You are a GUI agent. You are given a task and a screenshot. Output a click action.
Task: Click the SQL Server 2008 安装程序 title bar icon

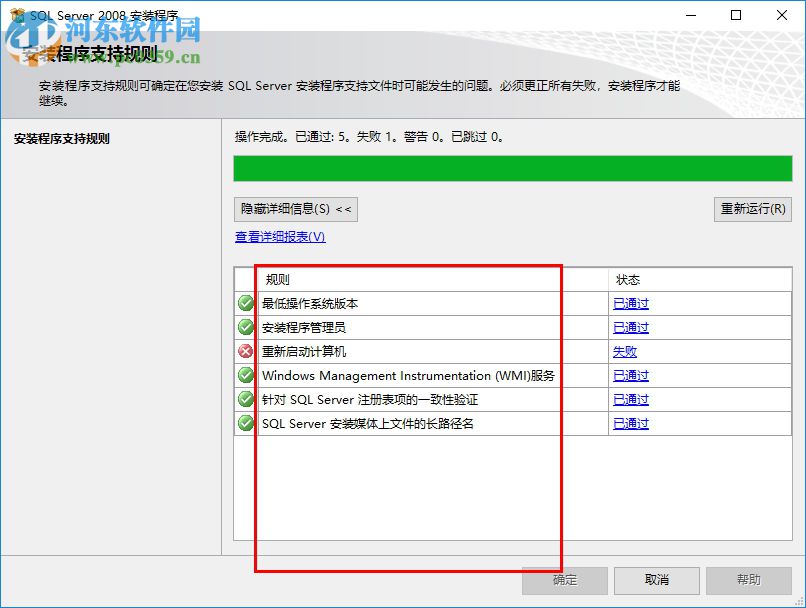point(18,15)
